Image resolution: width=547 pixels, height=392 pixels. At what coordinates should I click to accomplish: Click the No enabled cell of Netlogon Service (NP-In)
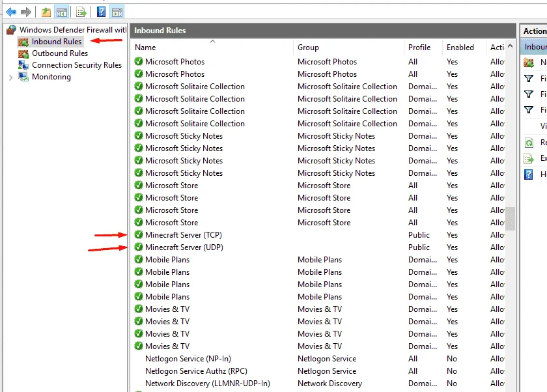(452, 359)
